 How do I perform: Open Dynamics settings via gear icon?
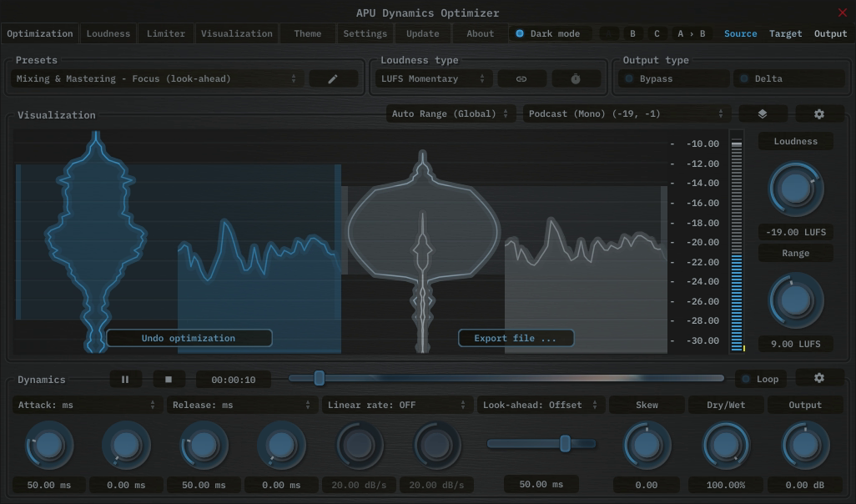coord(818,378)
